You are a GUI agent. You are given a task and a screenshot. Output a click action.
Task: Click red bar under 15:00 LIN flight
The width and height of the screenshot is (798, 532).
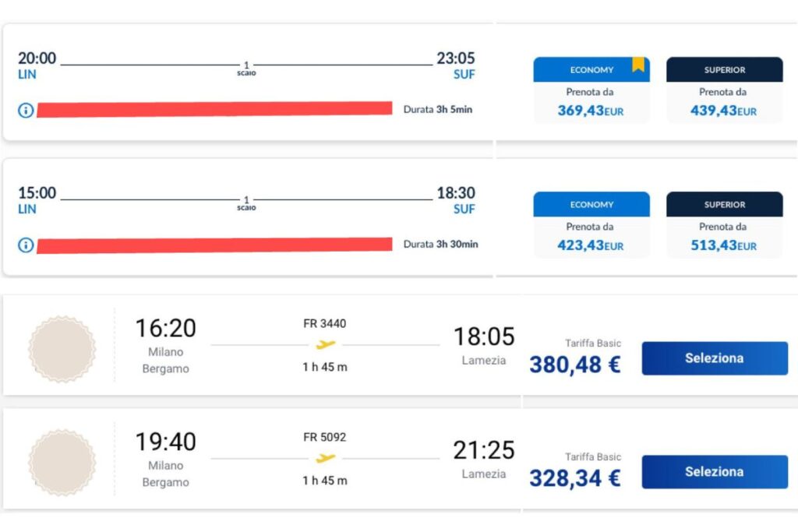point(214,245)
